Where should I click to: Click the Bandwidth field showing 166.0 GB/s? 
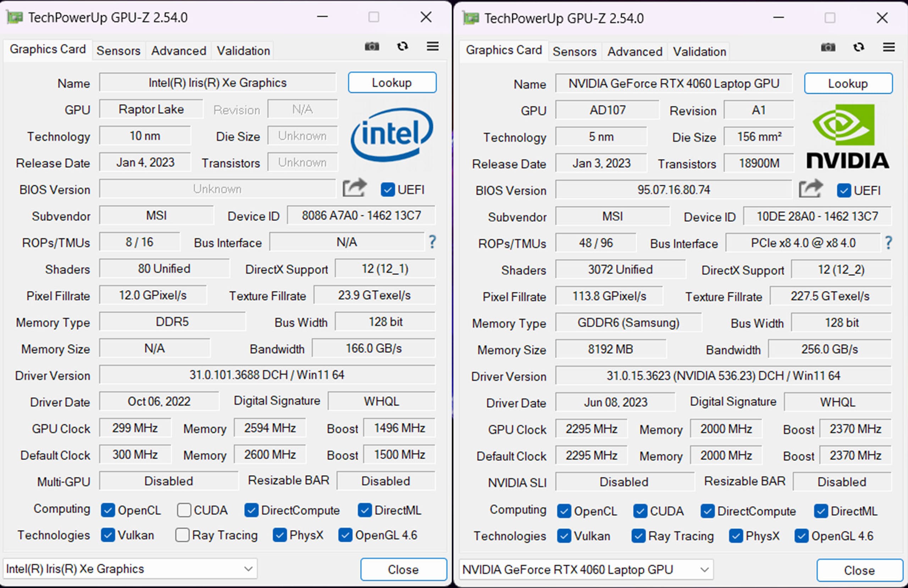(373, 348)
